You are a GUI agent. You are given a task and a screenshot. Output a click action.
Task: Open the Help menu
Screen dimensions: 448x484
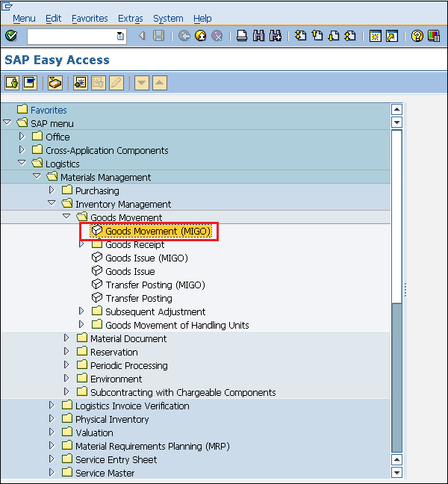pos(202,19)
